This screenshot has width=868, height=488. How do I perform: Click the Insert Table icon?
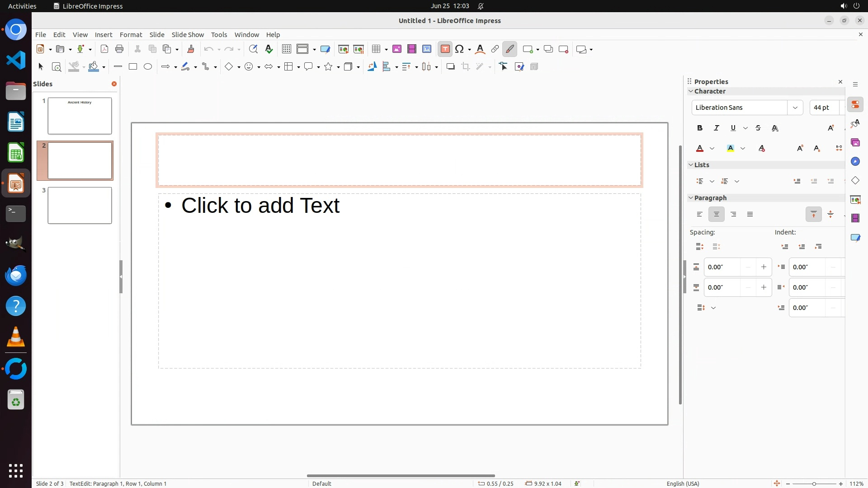pos(376,49)
